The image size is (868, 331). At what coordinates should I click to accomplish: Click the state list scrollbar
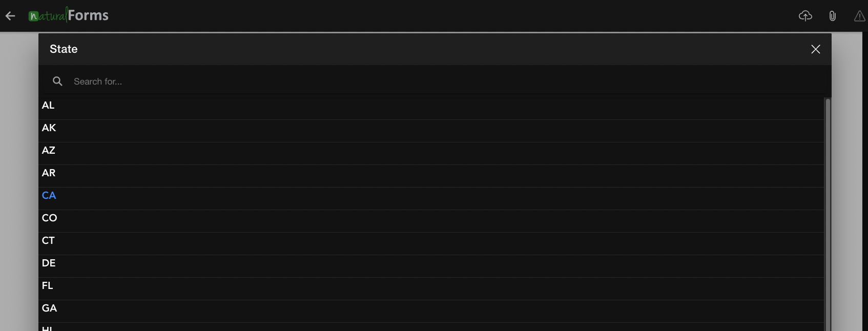828,214
